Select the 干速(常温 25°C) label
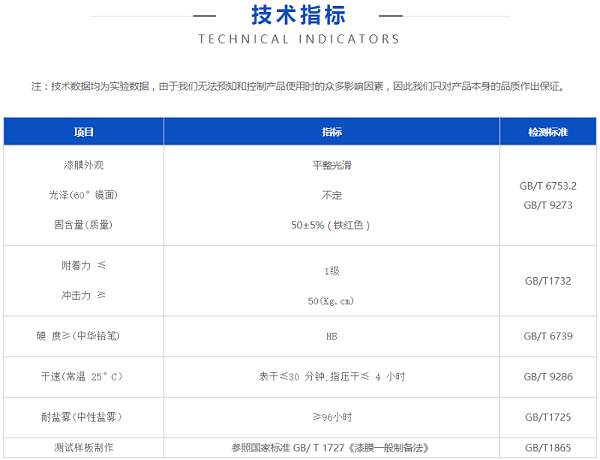 (82, 377)
